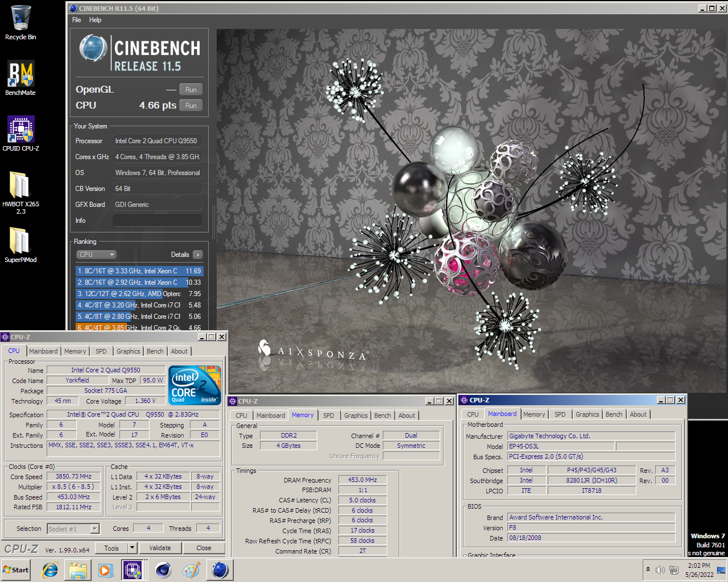
Task: Click the Core Speed value 3850.73 MHz
Action: (x=74, y=476)
